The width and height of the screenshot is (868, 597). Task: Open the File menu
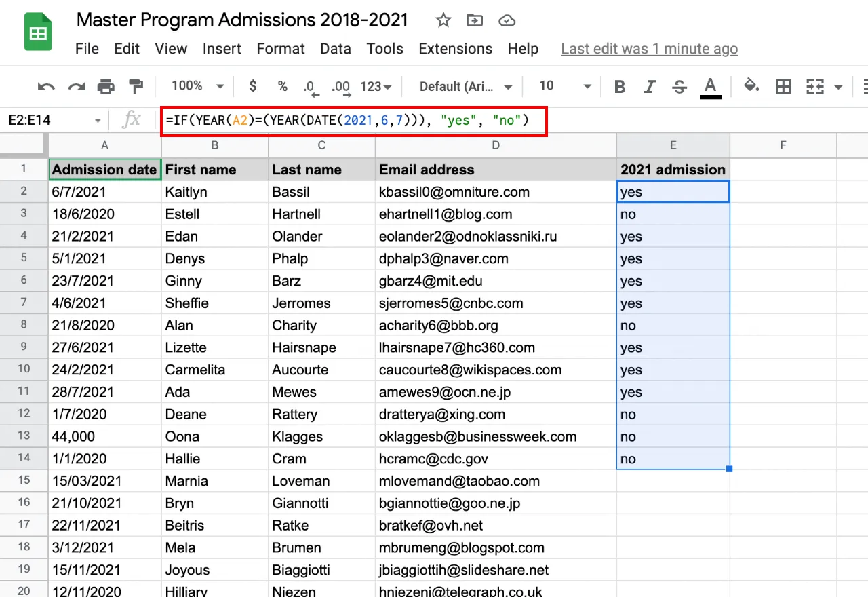[x=87, y=49]
